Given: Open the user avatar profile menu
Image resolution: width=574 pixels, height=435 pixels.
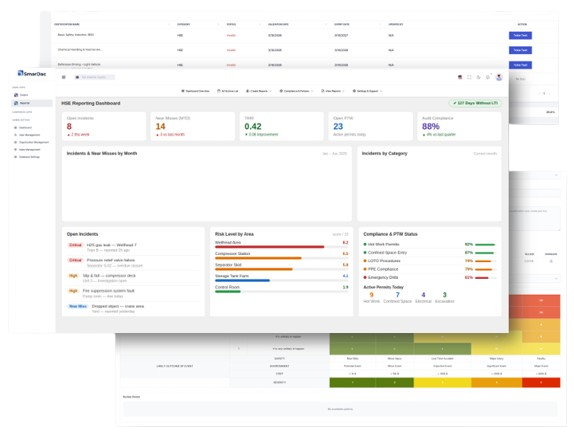Looking at the screenshot, I should click(x=499, y=77).
